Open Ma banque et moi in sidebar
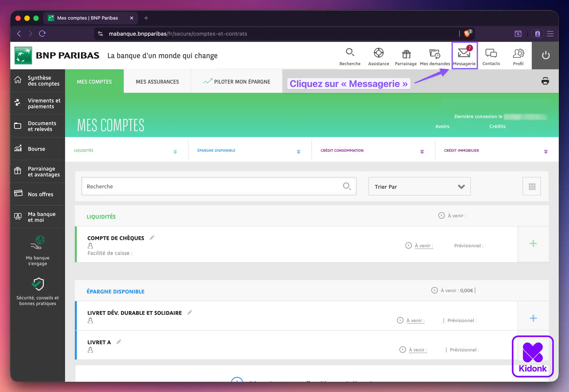569x392 pixels. click(x=38, y=217)
